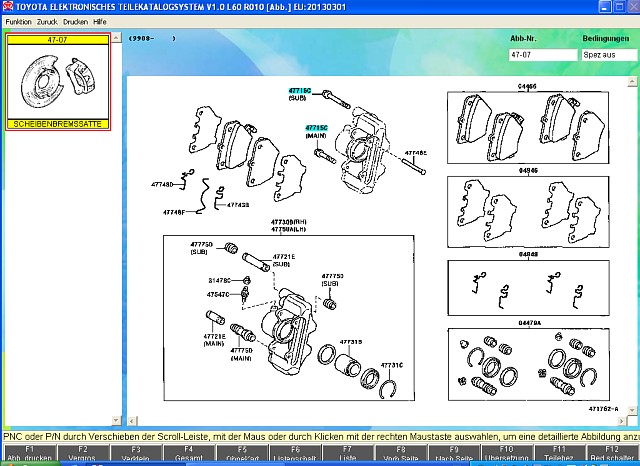Select highlighted part code 47715C (MAIN)

pos(316,128)
